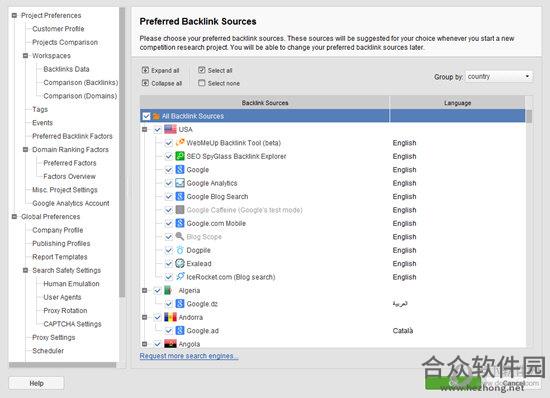Toggle the All Backlink Sources checkbox
Viewport: 550px width, 398px height.
[147, 116]
